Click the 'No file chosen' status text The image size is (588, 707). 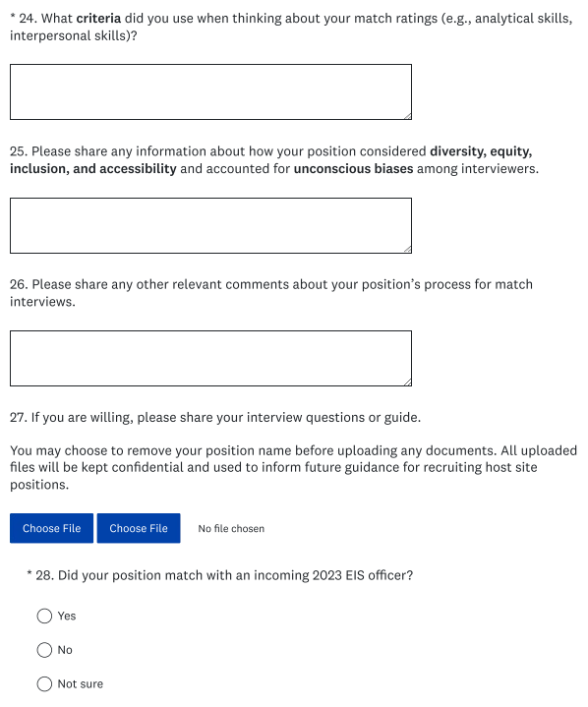point(231,528)
